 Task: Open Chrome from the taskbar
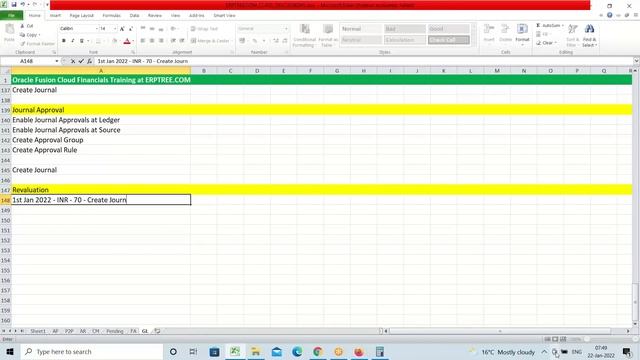(318, 351)
